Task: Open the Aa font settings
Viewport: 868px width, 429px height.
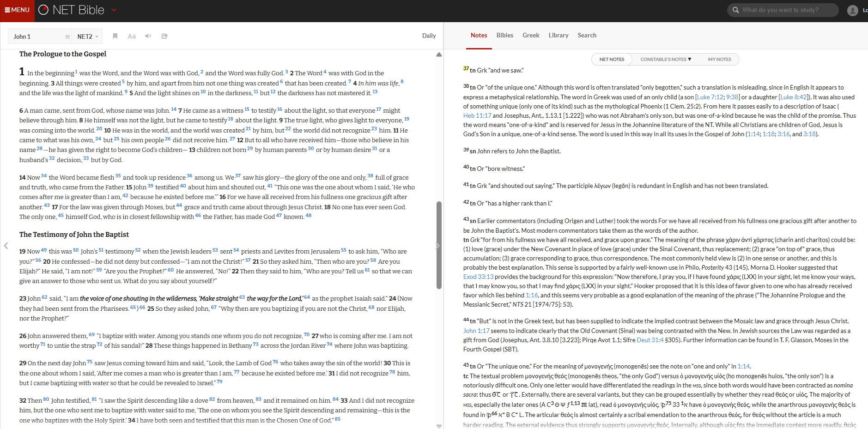Action: [x=132, y=36]
